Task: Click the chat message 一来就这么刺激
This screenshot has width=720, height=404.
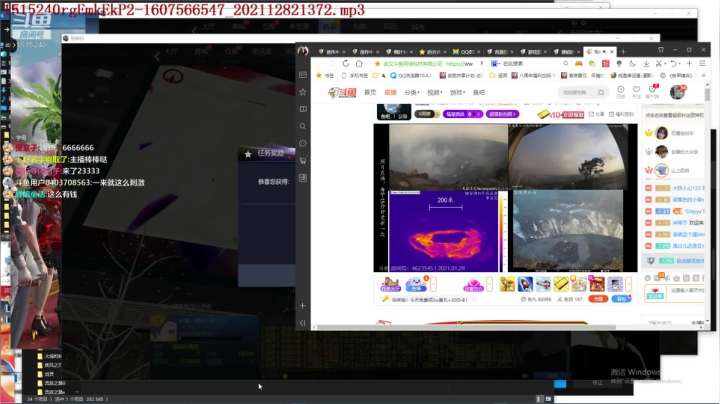Action: tap(120, 182)
